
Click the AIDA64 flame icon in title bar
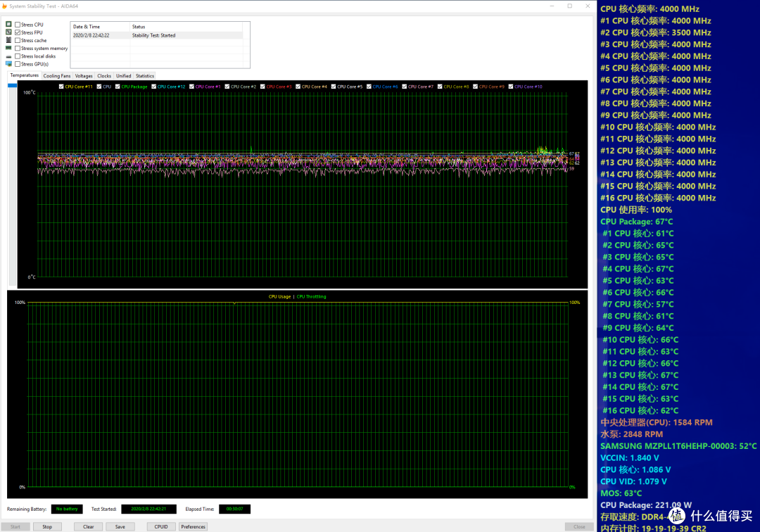point(4,6)
